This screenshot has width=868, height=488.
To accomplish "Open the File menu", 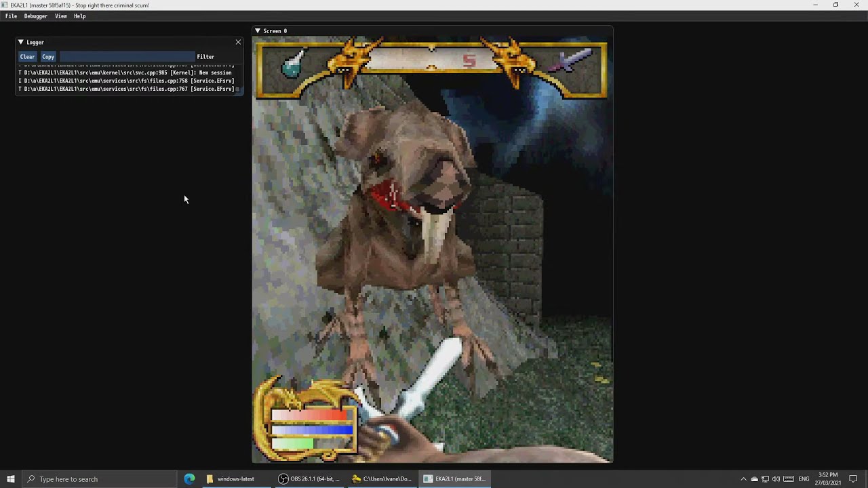I will (x=11, y=16).
